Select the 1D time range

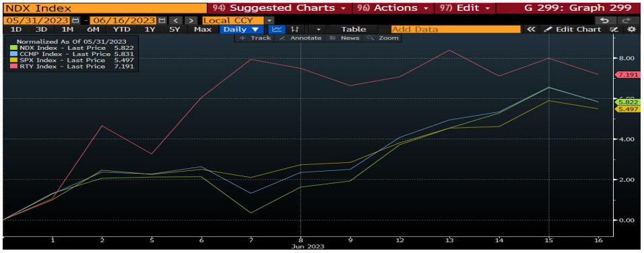point(16,30)
